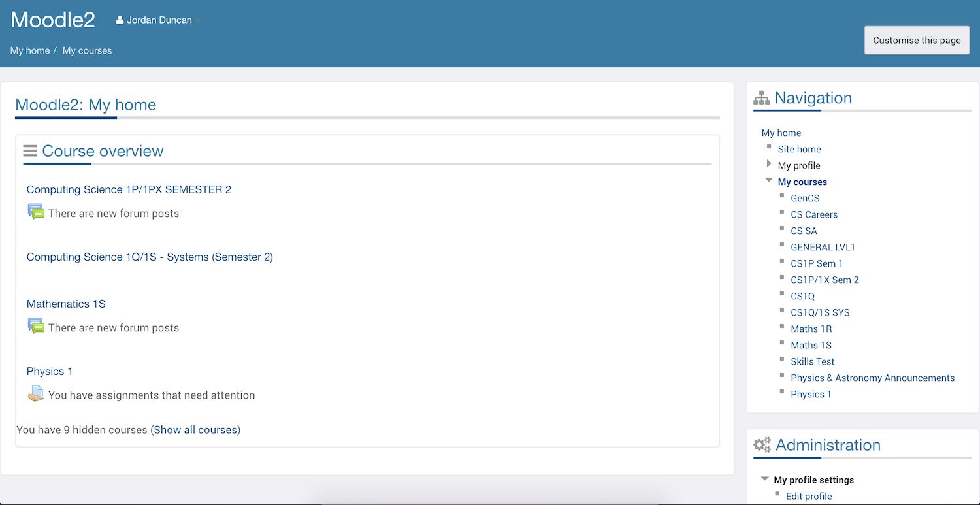Click the Moodle2 site title

click(53, 20)
